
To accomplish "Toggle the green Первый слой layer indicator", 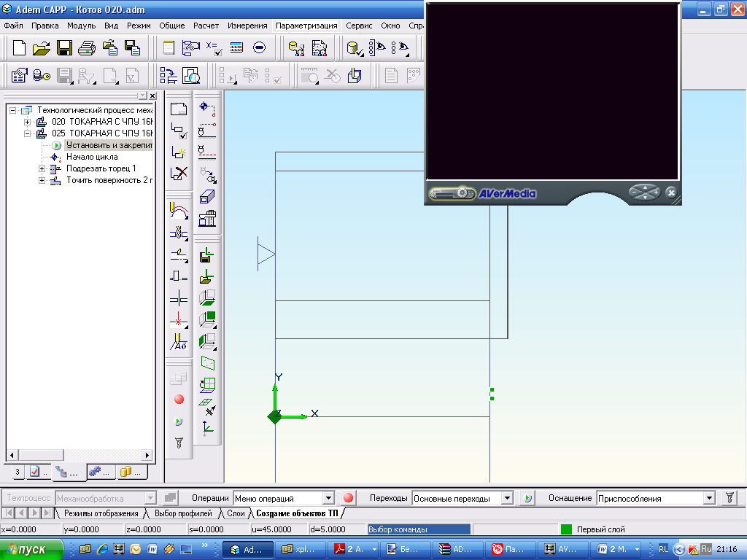I will (566, 529).
